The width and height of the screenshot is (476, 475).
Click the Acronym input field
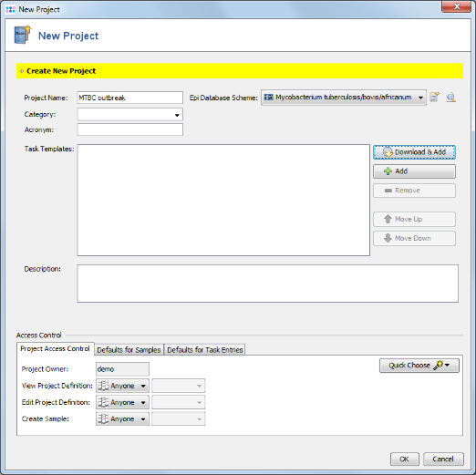tap(130, 129)
